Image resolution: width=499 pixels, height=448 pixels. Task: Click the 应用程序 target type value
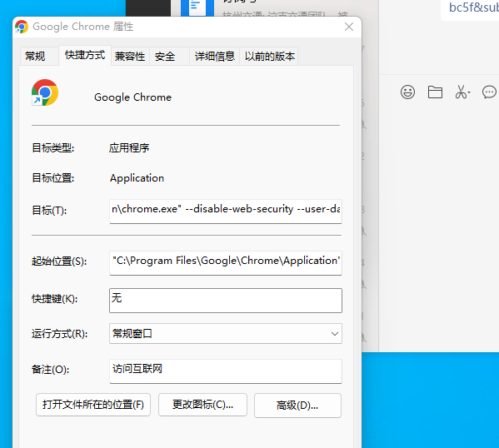[129, 147]
